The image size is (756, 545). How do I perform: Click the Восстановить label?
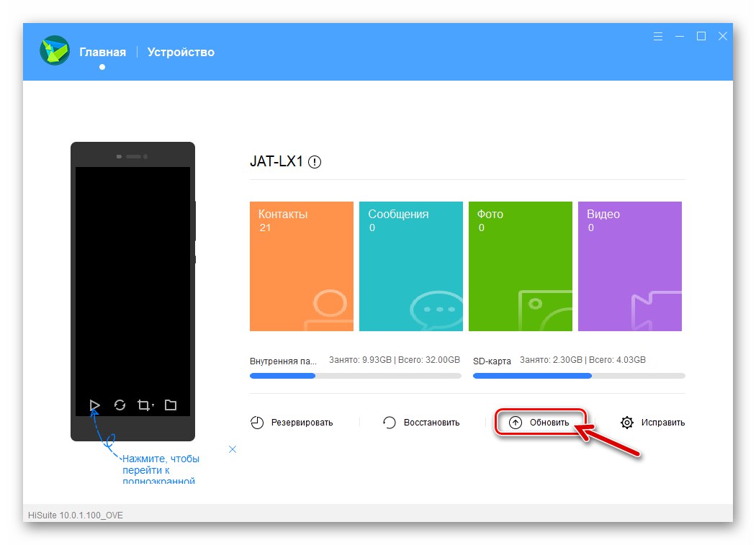tap(431, 423)
